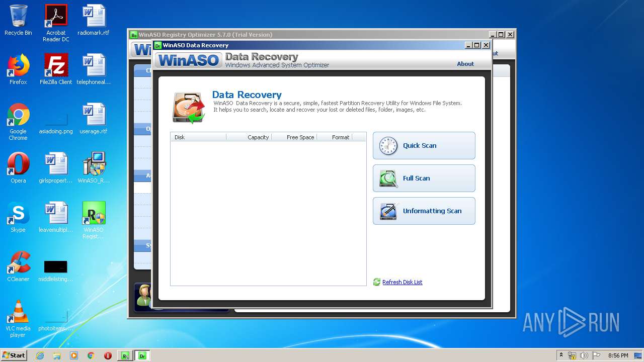The image size is (644, 362).
Task: Click the green refresh arrows icon
Action: (377, 282)
